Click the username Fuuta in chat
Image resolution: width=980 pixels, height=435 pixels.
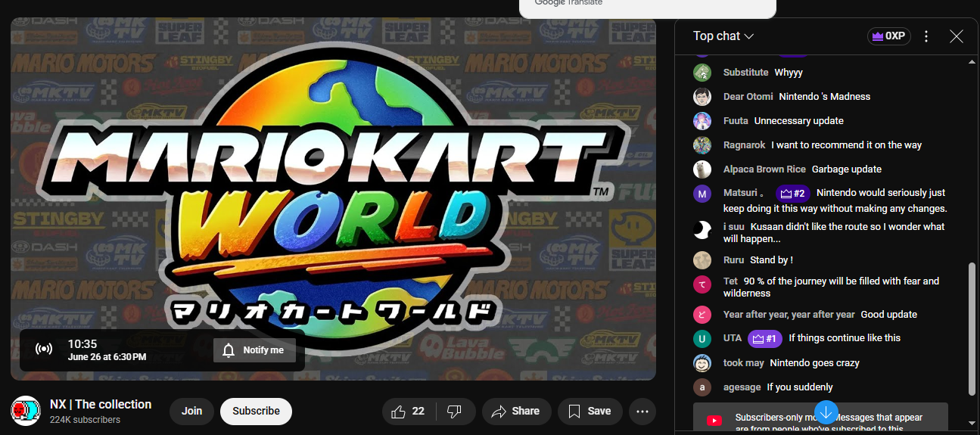[736, 121]
